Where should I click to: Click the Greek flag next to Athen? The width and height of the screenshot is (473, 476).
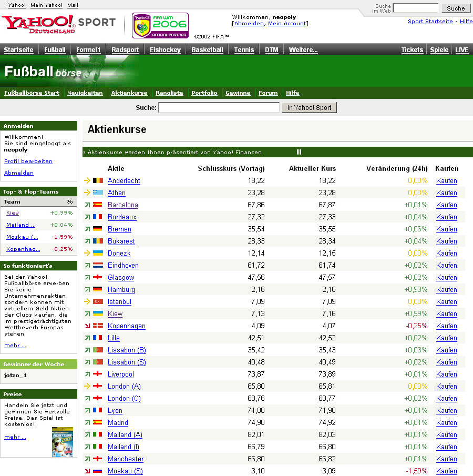(x=98, y=193)
